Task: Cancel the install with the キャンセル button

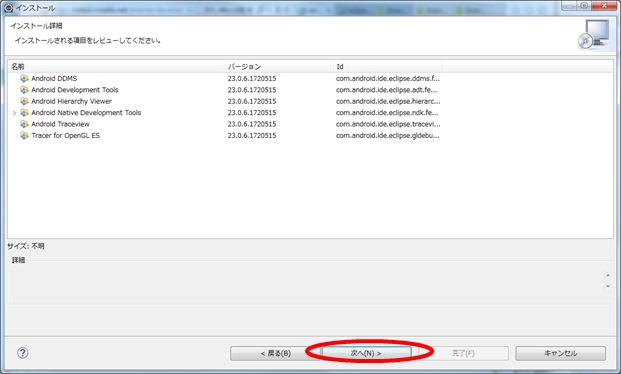Action: click(560, 353)
